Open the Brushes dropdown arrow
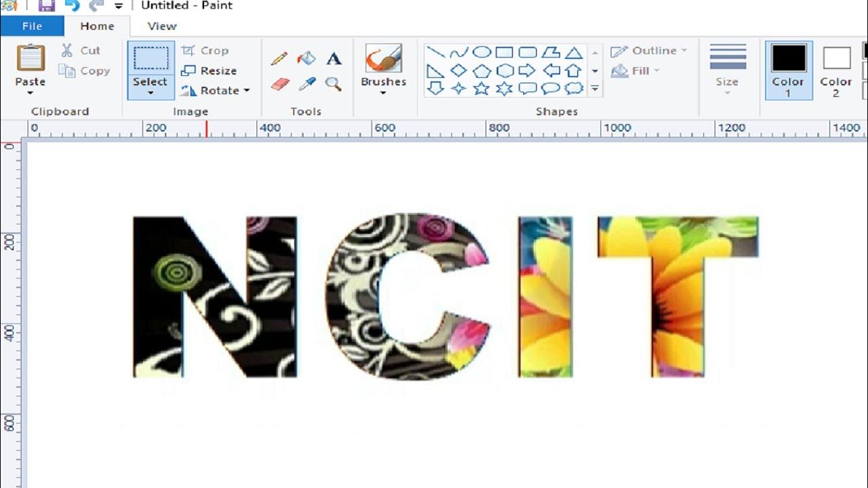This screenshot has height=488, width=868. [x=383, y=93]
